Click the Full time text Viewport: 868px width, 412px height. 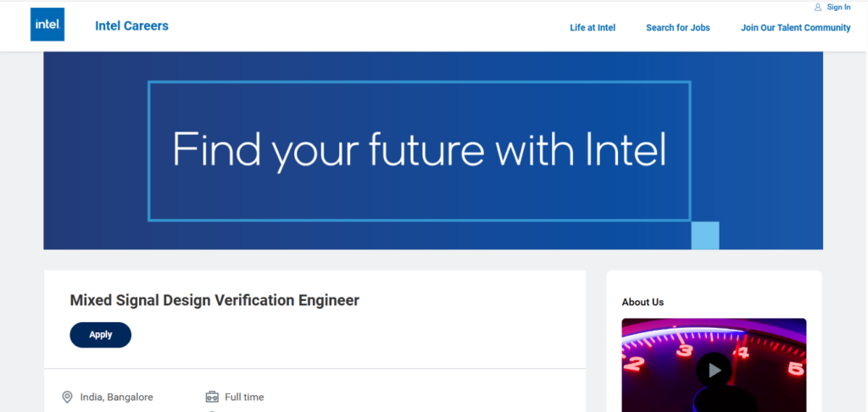coord(244,397)
